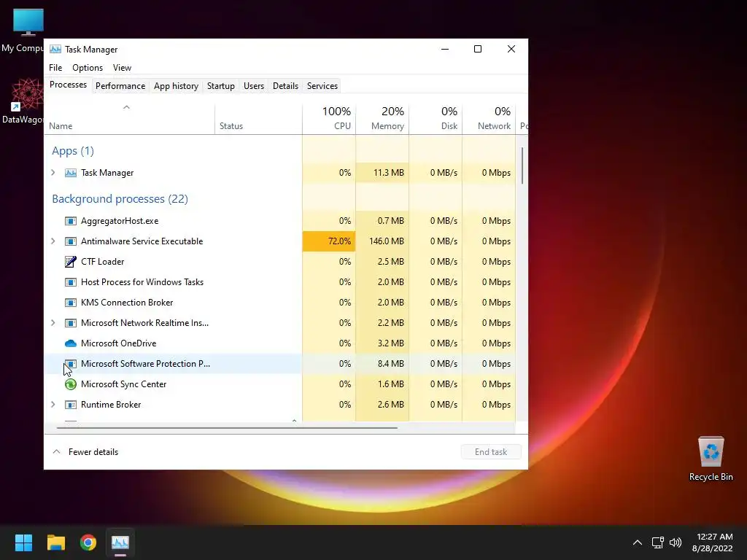Select the CTF Loader process name
This screenshot has width=747, height=560.
tap(102, 262)
